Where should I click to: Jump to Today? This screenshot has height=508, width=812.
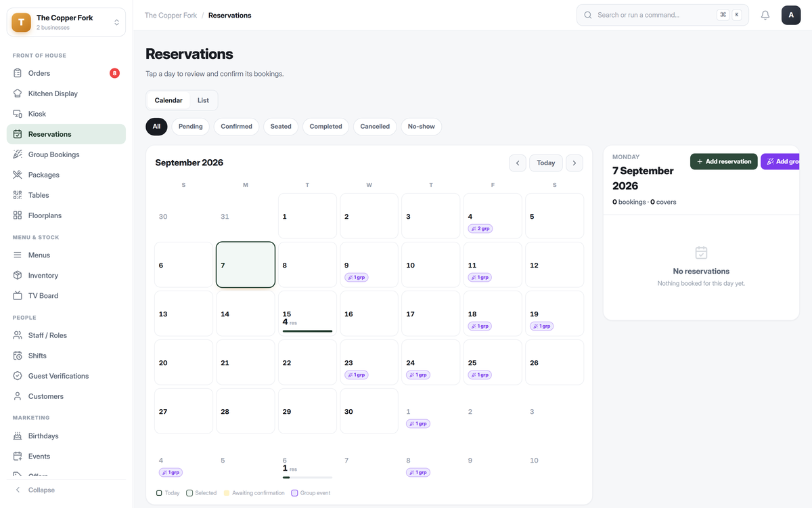coord(546,163)
